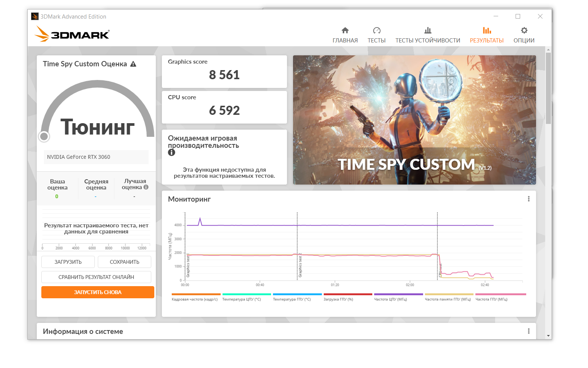Toggle the Загрузка ГПУ legend swatch

click(x=348, y=294)
